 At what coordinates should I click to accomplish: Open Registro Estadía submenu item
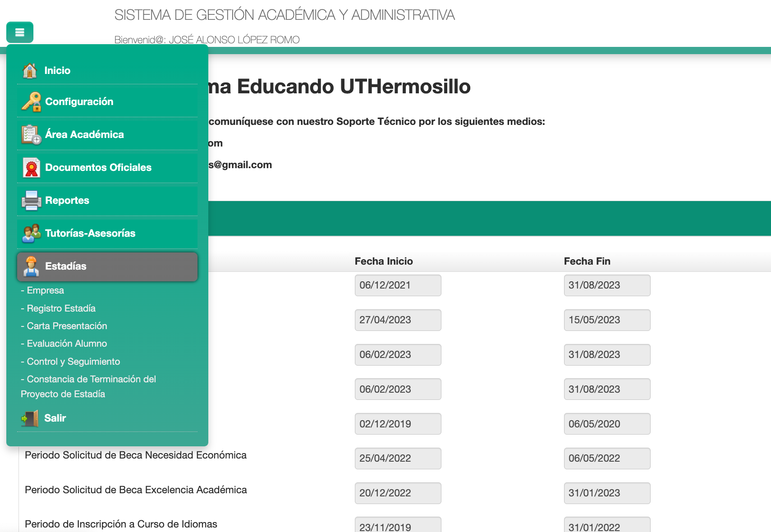[x=61, y=308]
